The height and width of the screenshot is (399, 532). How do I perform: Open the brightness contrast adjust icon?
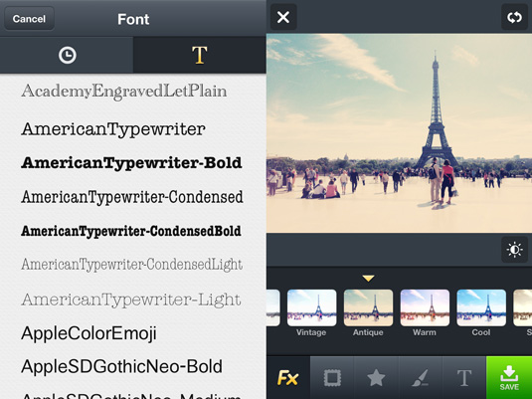pos(514,250)
